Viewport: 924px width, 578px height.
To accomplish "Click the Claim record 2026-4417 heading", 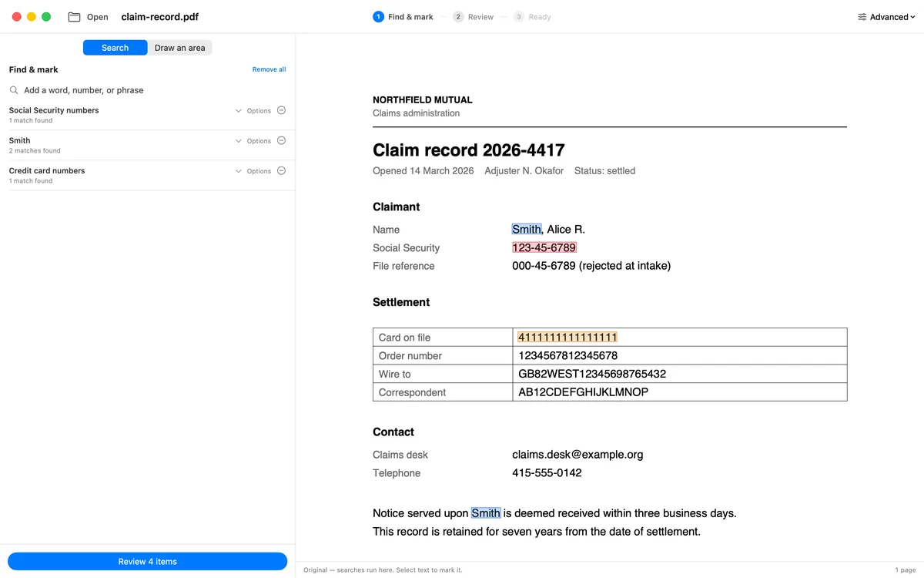I will click(469, 150).
